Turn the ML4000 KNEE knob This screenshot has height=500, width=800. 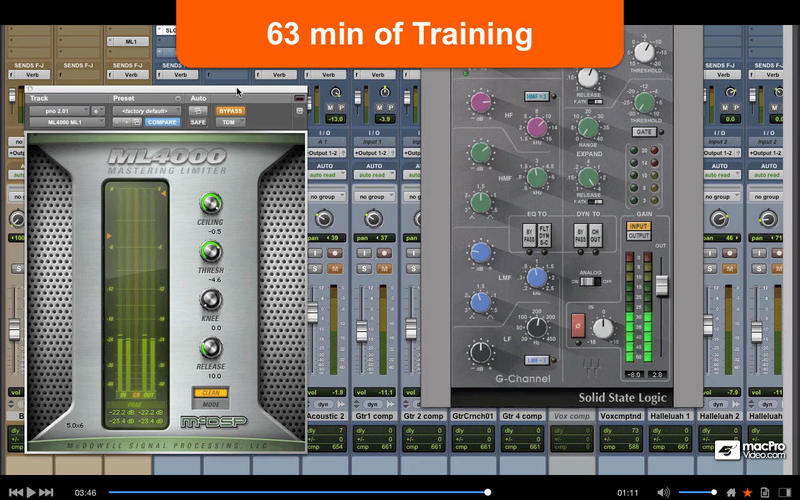[x=210, y=300]
